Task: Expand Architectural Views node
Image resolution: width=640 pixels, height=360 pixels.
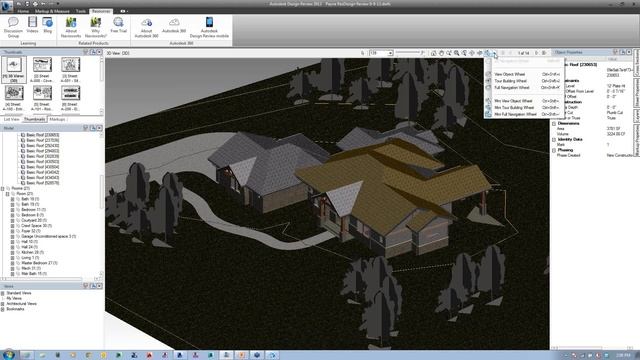Action: click(x=2, y=304)
